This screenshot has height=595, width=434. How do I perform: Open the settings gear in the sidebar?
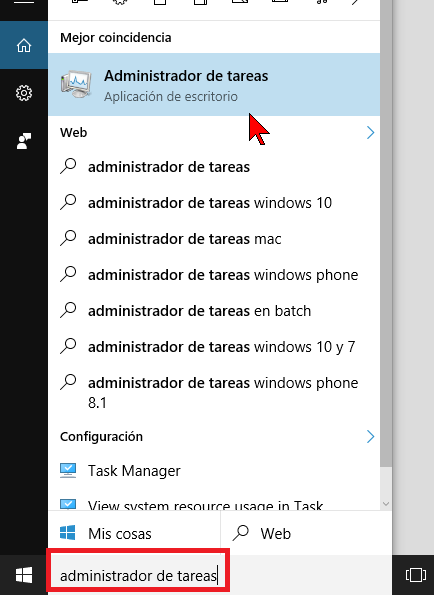point(24,93)
